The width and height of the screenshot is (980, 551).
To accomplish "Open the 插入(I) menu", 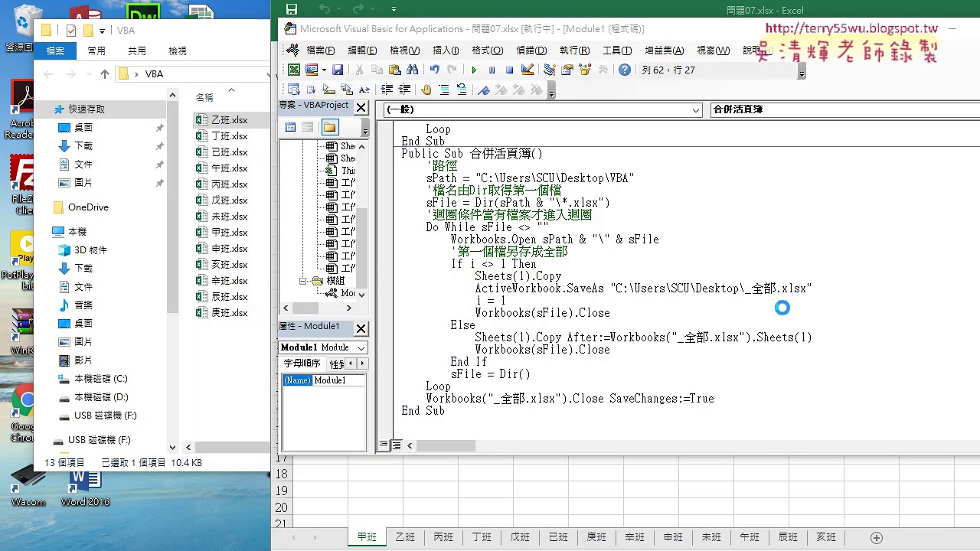I will click(x=446, y=51).
